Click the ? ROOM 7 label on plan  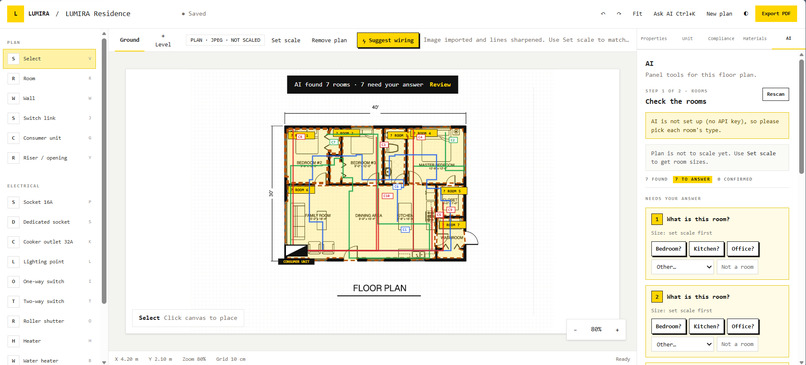point(453,225)
